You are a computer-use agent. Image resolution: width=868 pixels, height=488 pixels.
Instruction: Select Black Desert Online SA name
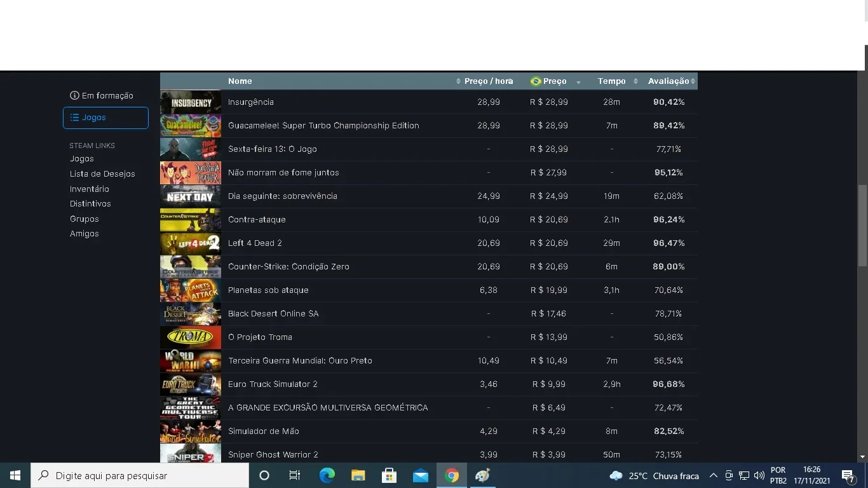pyautogui.click(x=273, y=313)
